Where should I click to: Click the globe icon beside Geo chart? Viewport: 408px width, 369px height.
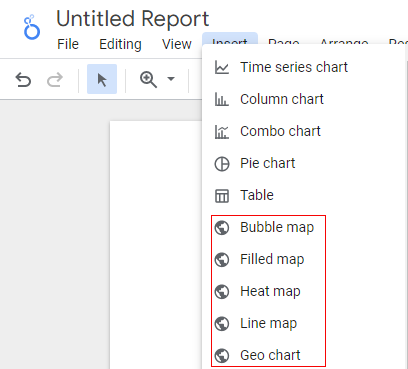(x=222, y=356)
